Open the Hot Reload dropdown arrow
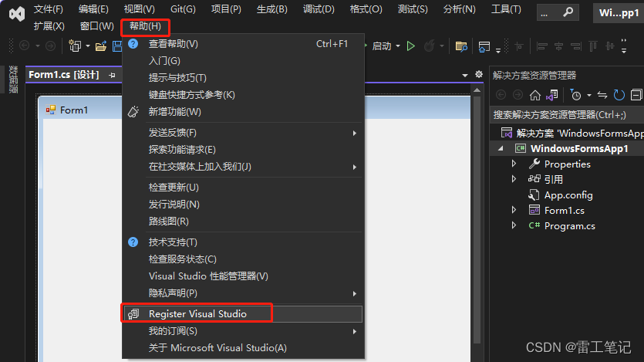This screenshot has height=362, width=644. coord(441,46)
